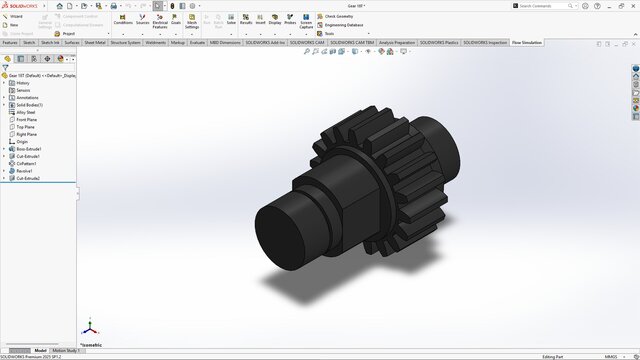Open the SOLIDWORKS Plastics tab
Screen dimensions: 640x360
point(439,42)
